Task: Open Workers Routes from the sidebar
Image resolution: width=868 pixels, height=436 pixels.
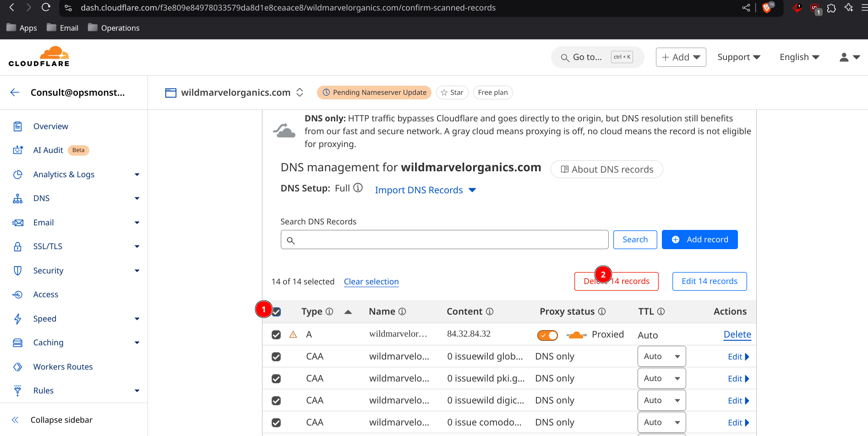Action: [x=63, y=367]
